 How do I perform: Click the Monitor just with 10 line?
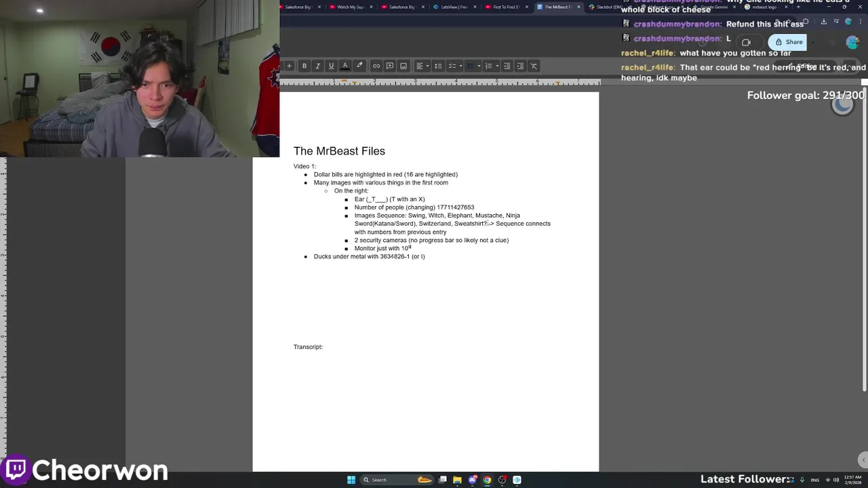point(383,248)
